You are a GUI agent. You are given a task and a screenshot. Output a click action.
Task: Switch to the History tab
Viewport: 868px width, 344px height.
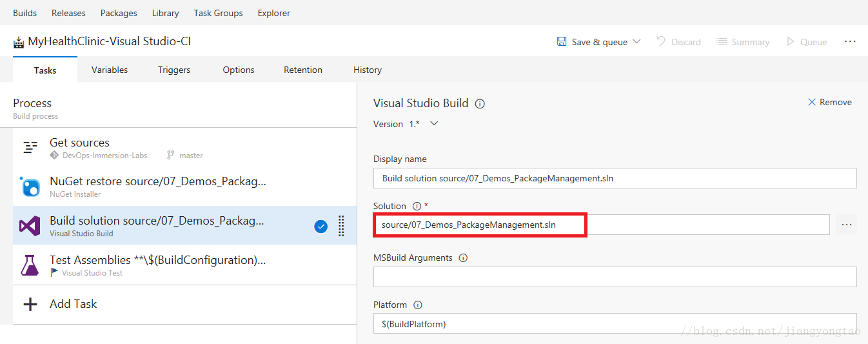coord(368,70)
